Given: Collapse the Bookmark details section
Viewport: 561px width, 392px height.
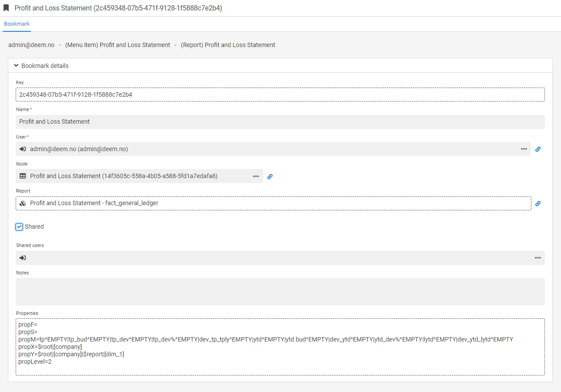Looking at the screenshot, I should point(17,66).
